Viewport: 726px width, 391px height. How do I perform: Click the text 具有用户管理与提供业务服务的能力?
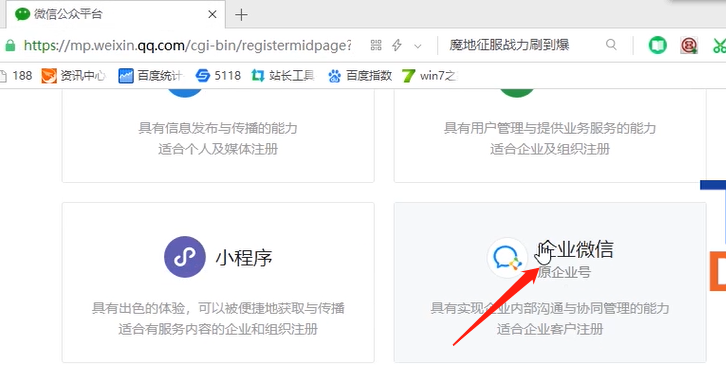pos(550,128)
